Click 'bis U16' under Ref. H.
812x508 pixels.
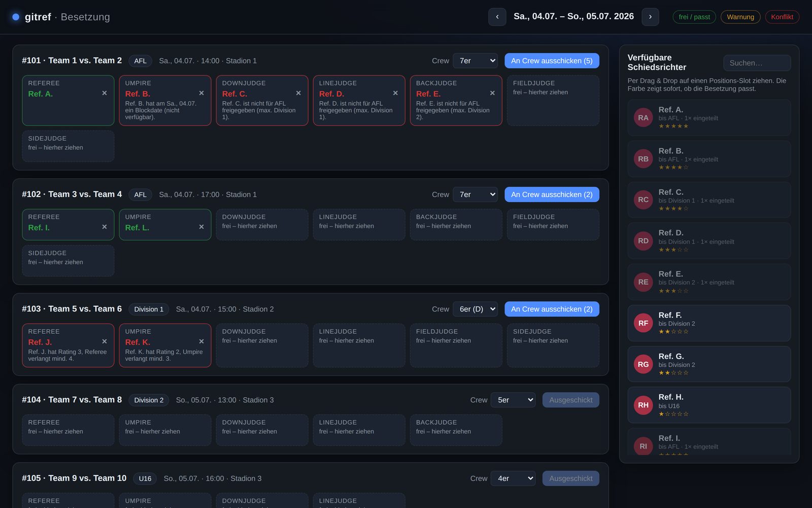[669, 406]
